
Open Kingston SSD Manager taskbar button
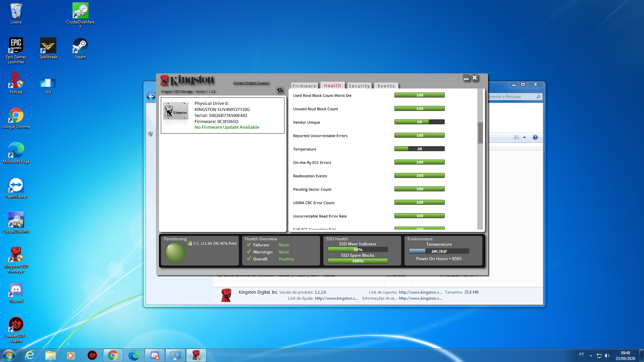[x=196, y=355]
